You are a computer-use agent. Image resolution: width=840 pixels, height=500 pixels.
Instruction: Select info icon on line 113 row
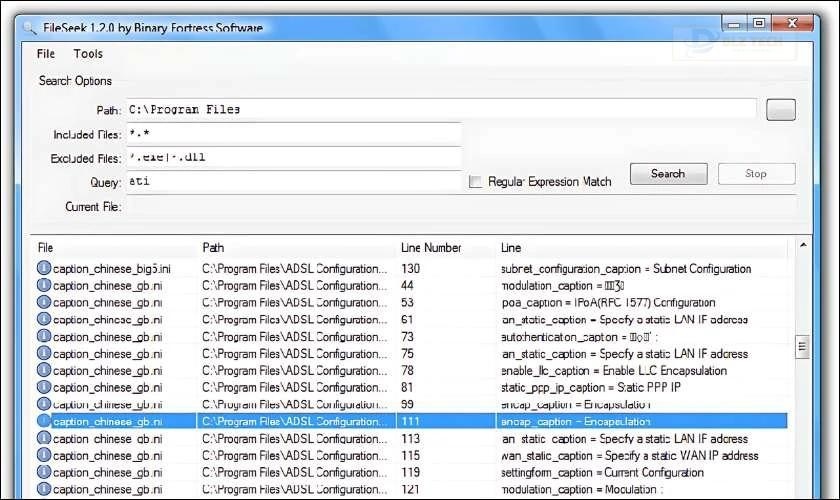point(43,438)
